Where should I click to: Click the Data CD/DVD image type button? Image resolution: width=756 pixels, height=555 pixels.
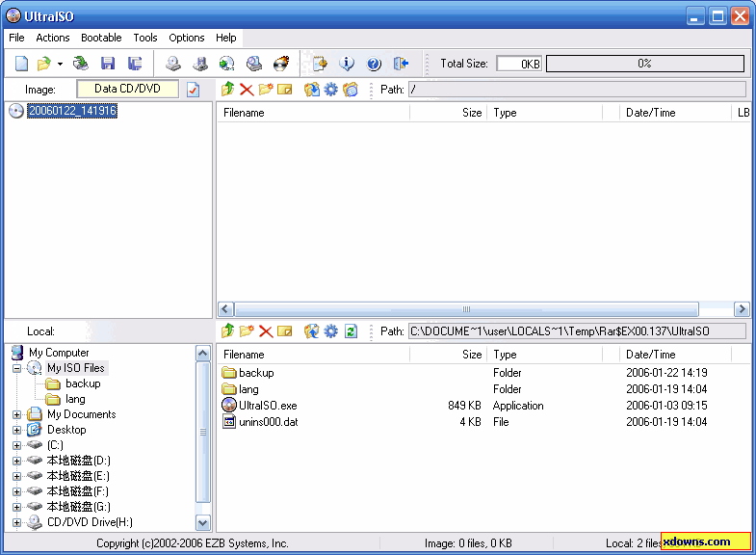pos(127,89)
